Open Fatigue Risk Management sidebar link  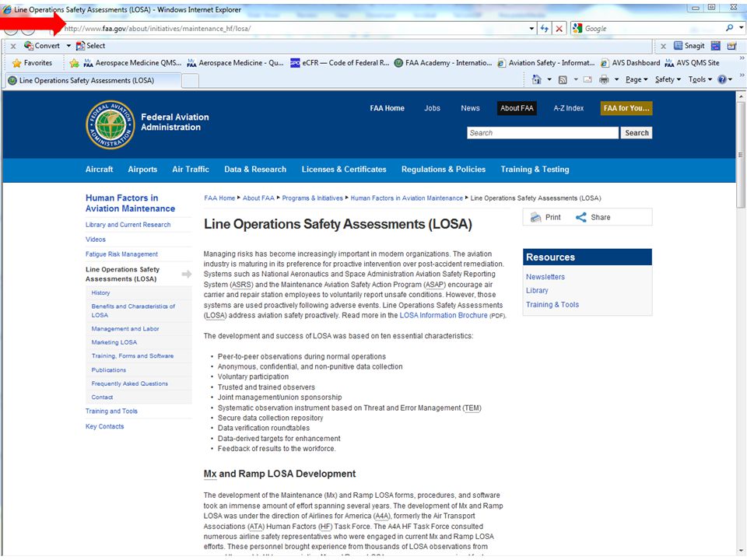(x=121, y=254)
